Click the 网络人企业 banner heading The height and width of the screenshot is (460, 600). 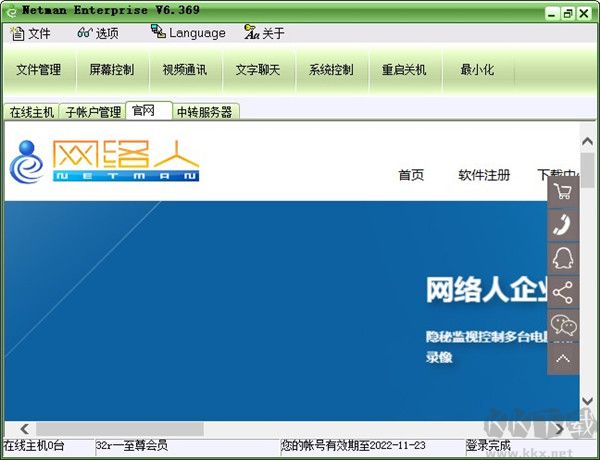(487, 290)
